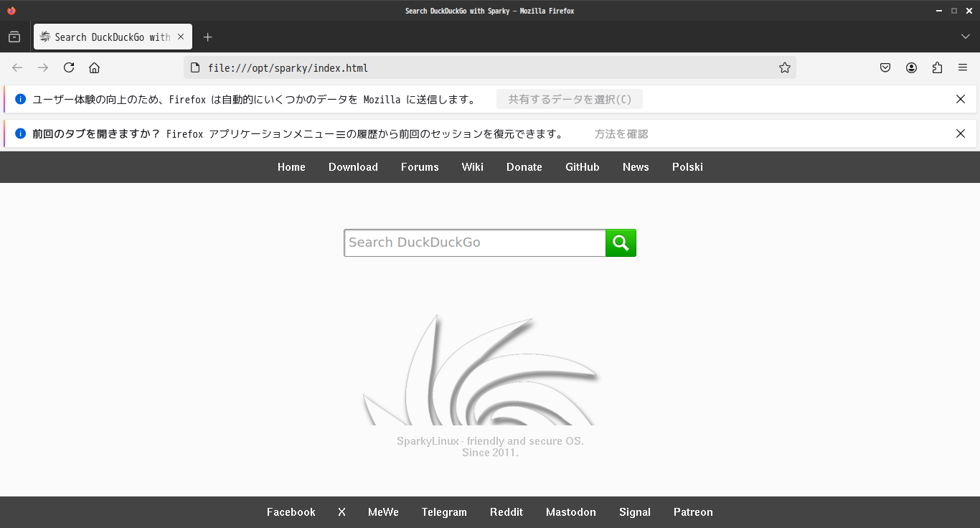
Task: Bookmark this page with star icon
Action: [x=785, y=67]
